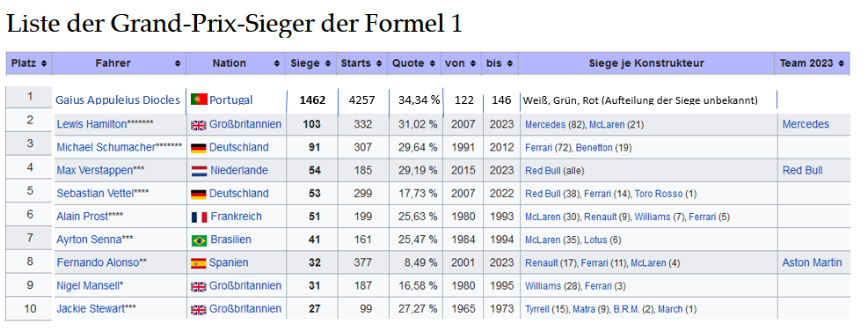868x332 pixels.
Task: Click the sort arrows in Fahrer header
Action: pos(177,63)
